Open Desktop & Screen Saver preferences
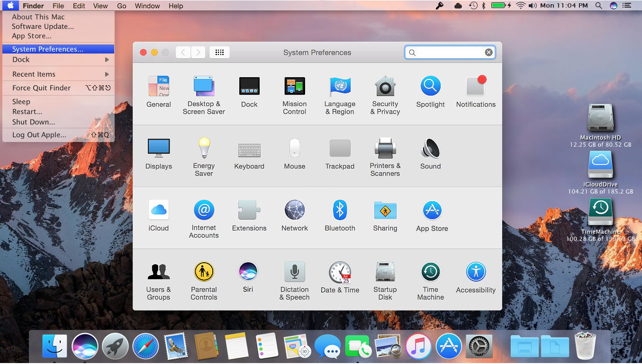Image resolution: width=642 pixels, height=364 pixels. coord(204,95)
